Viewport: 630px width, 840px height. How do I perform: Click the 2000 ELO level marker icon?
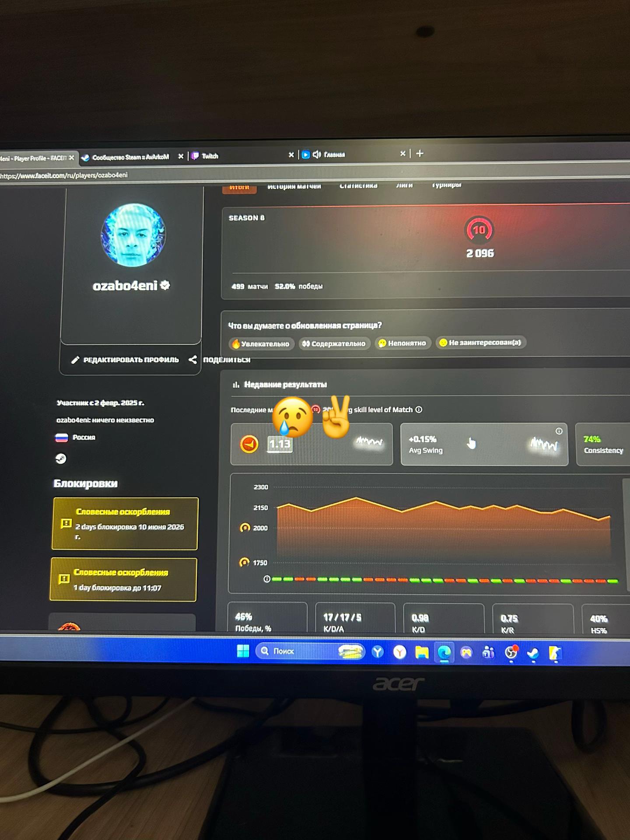tap(245, 528)
